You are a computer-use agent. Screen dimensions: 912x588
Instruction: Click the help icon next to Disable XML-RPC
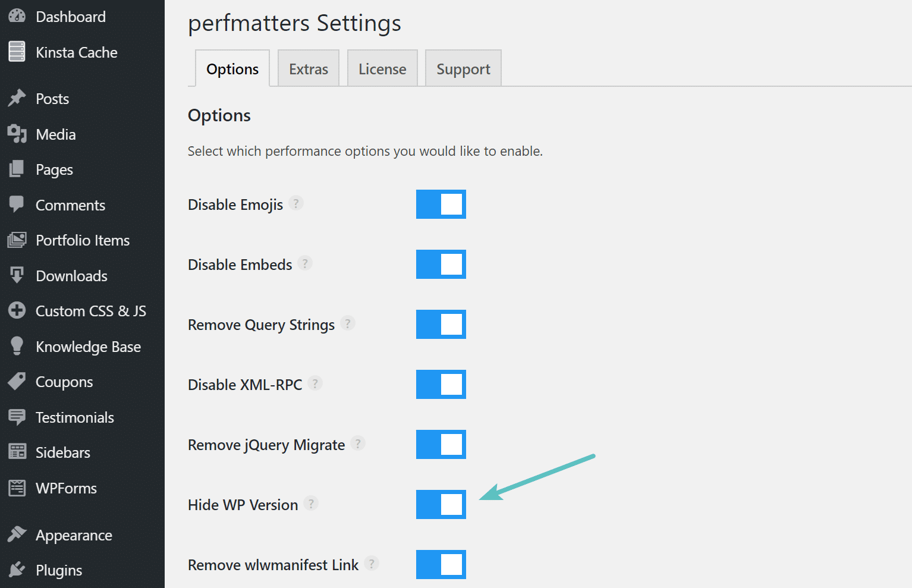pos(315,383)
